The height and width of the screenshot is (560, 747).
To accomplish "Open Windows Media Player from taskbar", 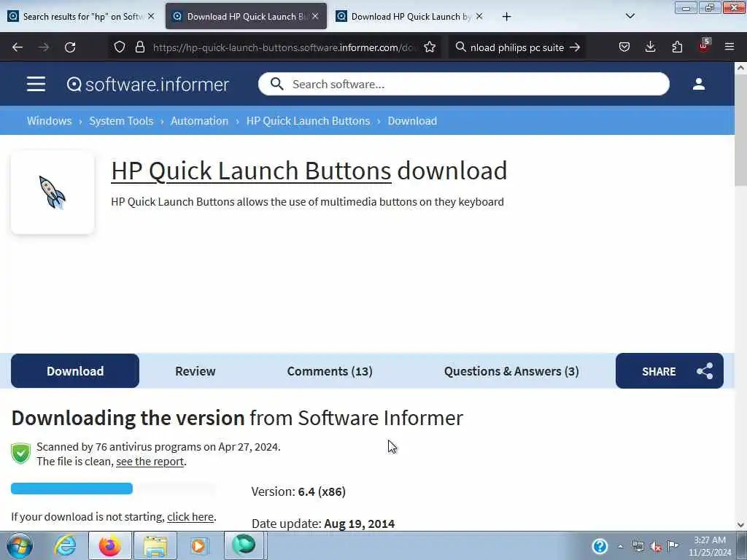I will pos(198,545).
